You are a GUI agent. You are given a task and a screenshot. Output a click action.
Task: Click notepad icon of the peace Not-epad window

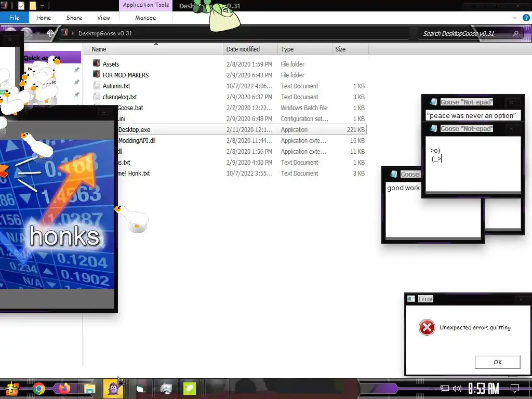pos(433,102)
